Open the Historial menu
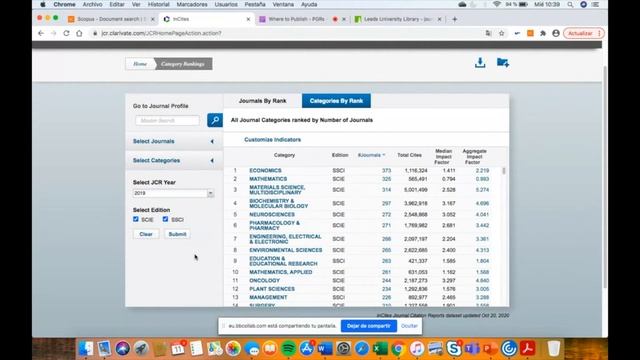Viewport: 640px width, 360px height. click(158, 4)
